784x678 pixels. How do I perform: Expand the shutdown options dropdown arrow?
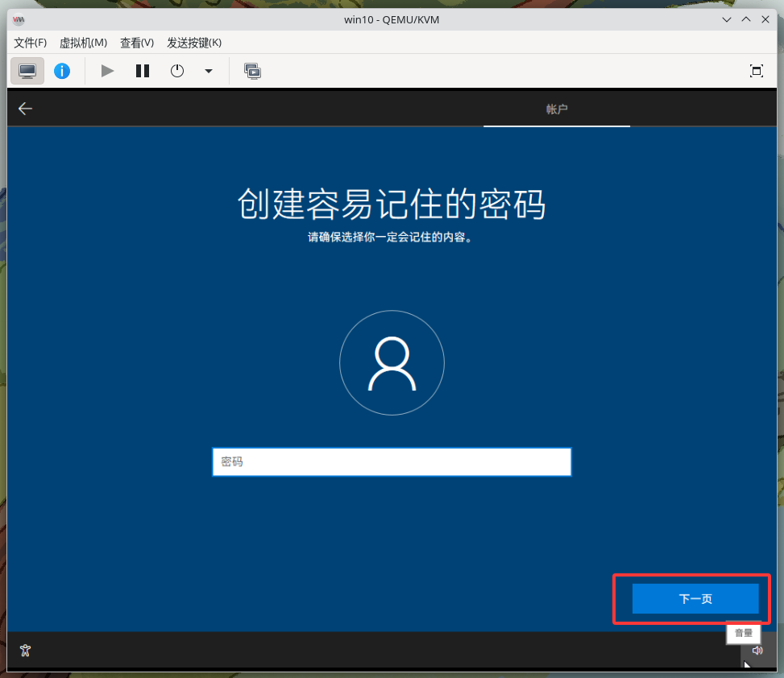[209, 71]
